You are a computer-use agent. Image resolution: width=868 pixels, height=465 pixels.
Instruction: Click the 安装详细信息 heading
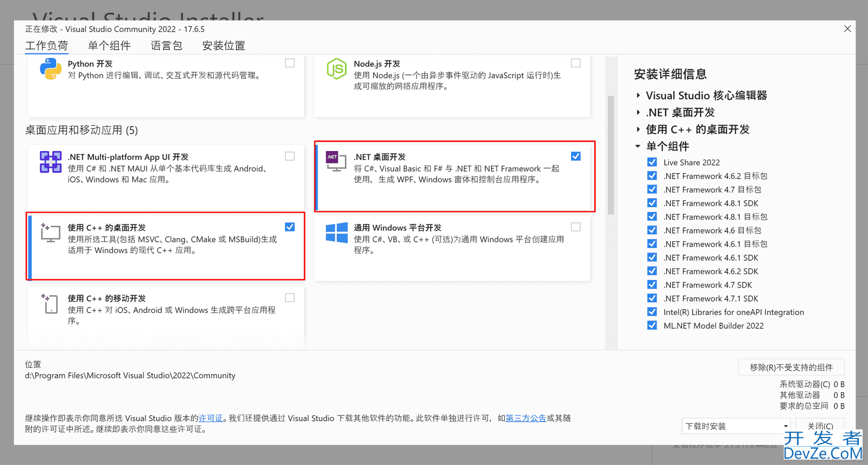pos(670,74)
